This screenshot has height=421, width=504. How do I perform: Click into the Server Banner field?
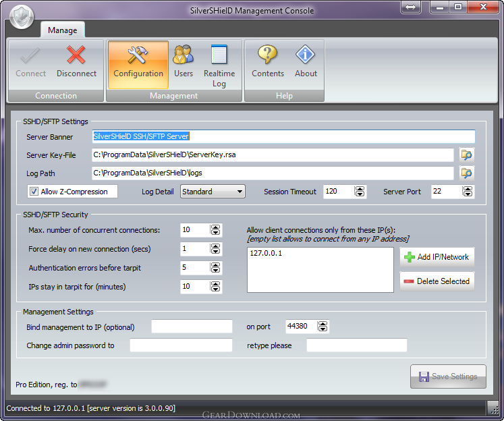click(x=283, y=136)
